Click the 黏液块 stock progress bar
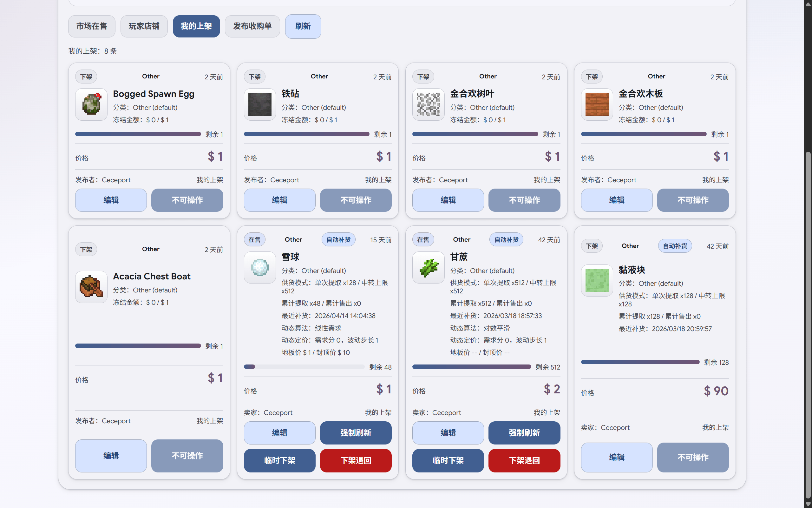Image resolution: width=812 pixels, height=508 pixels. (x=640, y=362)
